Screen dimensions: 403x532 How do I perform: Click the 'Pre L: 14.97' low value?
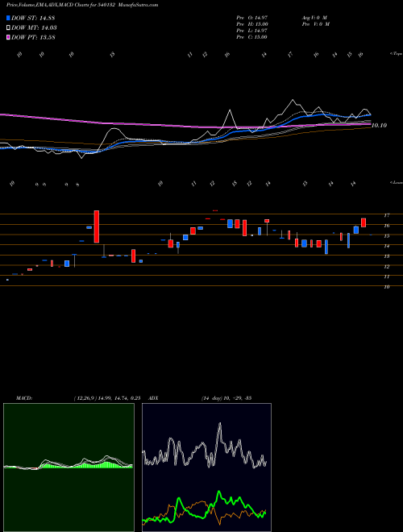(251, 31)
